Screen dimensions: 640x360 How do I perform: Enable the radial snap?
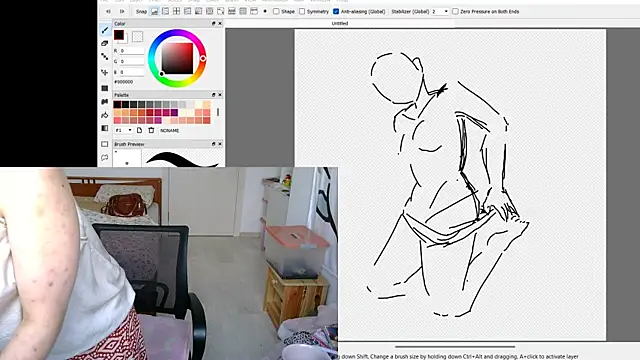pos(199,11)
